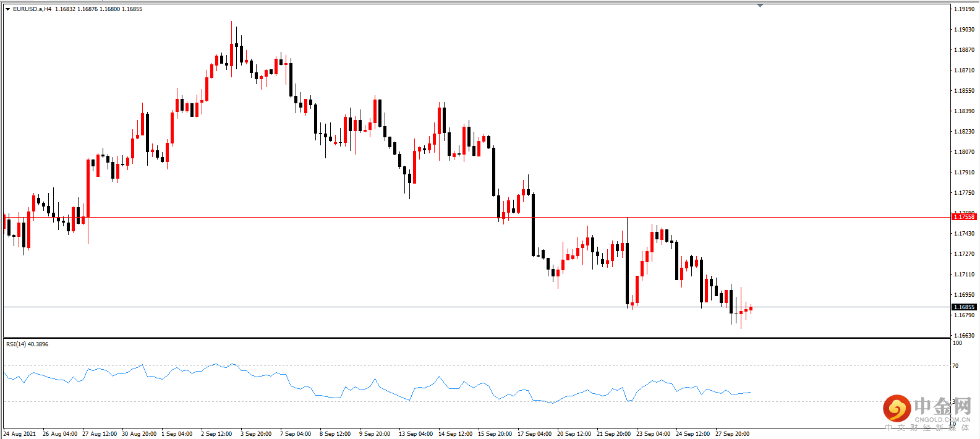
Task: Click the 23 Sep 04:00 time label
Action: 654,434
